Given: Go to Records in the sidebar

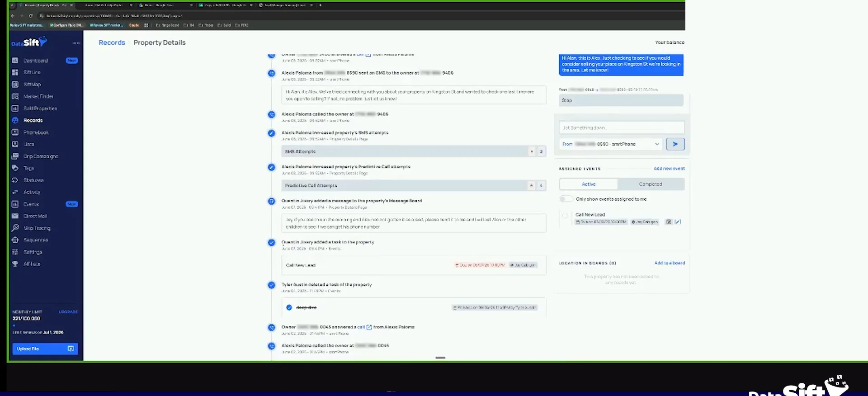Looking at the screenshot, I should (x=33, y=121).
